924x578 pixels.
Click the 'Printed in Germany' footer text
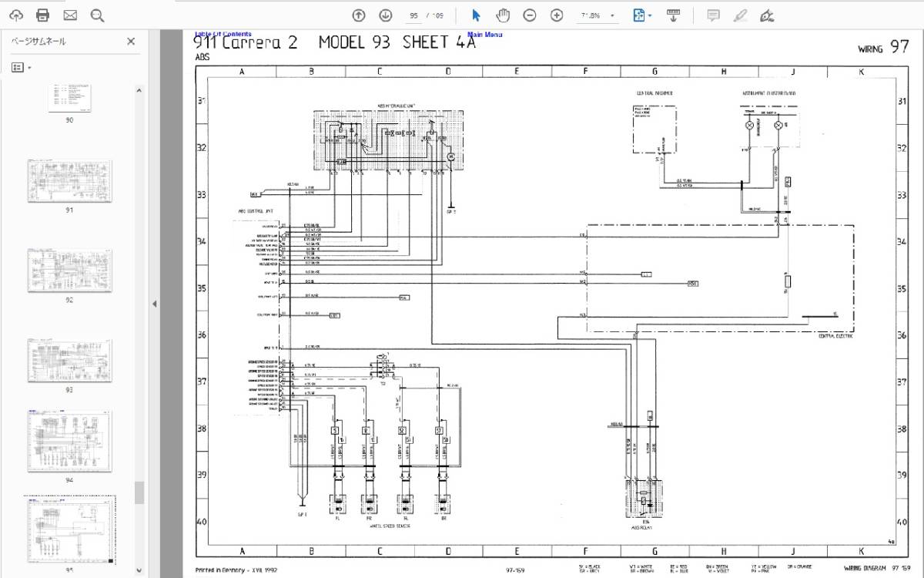pos(236,570)
